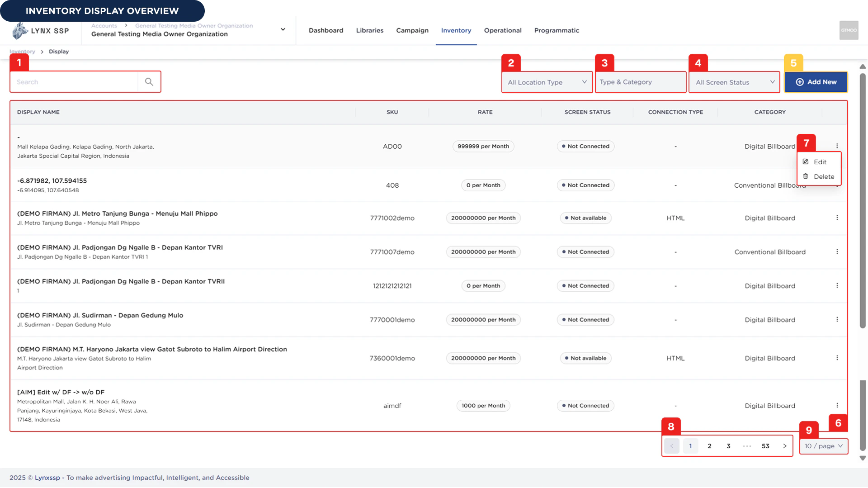Image resolution: width=868 pixels, height=488 pixels.
Task: Click the SCREEN STATUS column header
Action: 587,112
